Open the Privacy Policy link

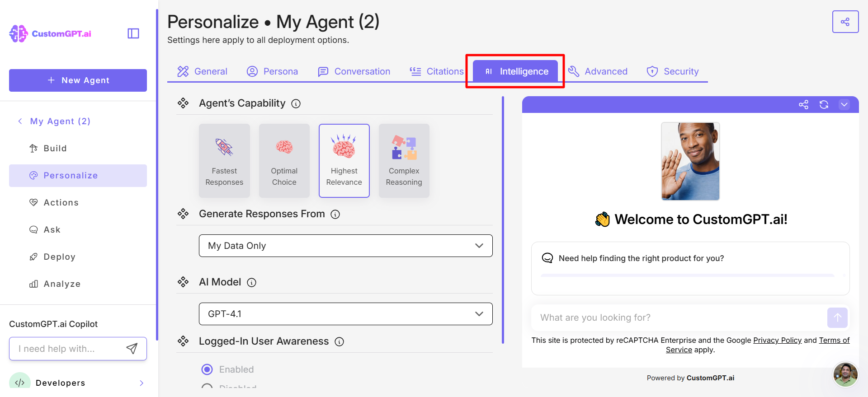coord(777,340)
